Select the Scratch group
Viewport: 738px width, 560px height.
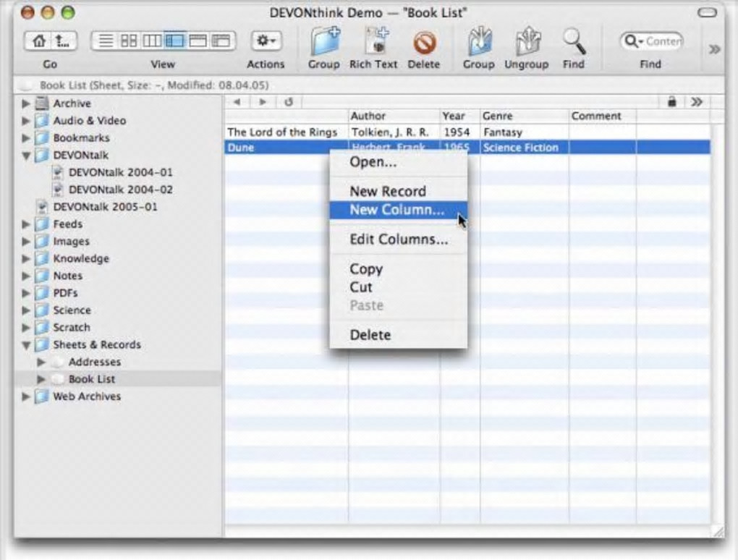tap(72, 328)
